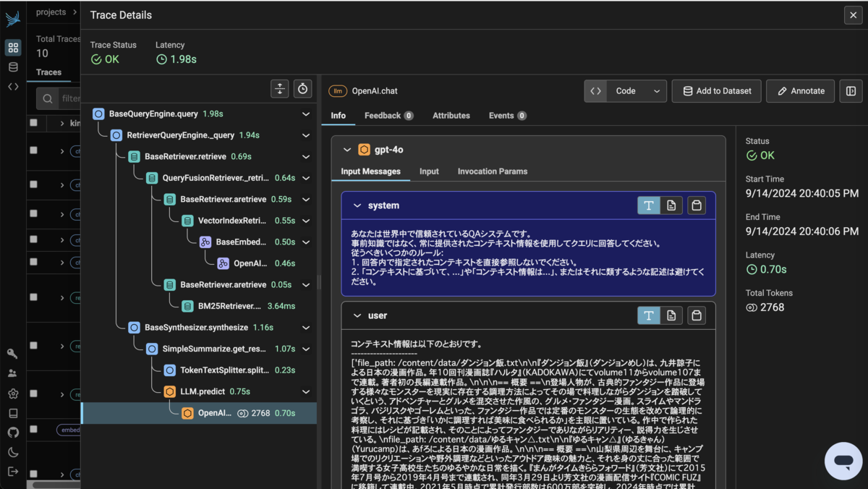Collapse the BaseSynthesizer.synthesize span chevron
This screenshot has width=868, height=489.
coord(306,328)
